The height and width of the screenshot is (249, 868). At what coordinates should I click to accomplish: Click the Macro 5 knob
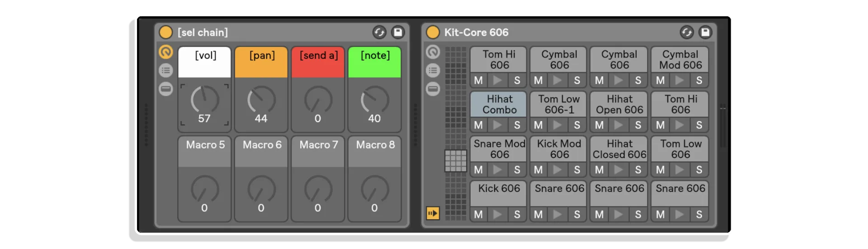click(x=204, y=189)
